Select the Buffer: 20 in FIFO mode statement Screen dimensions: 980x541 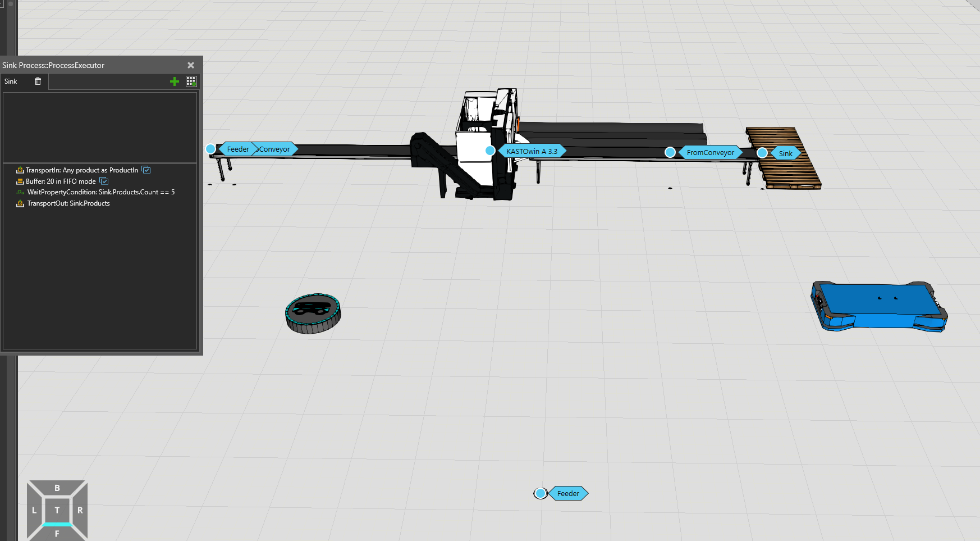click(x=61, y=181)
